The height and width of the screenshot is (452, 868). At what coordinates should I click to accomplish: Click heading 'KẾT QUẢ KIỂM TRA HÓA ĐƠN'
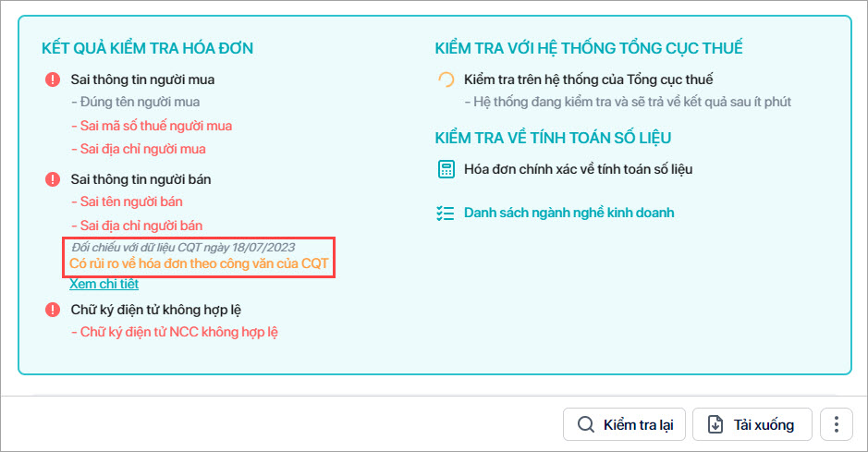[147, 48]
